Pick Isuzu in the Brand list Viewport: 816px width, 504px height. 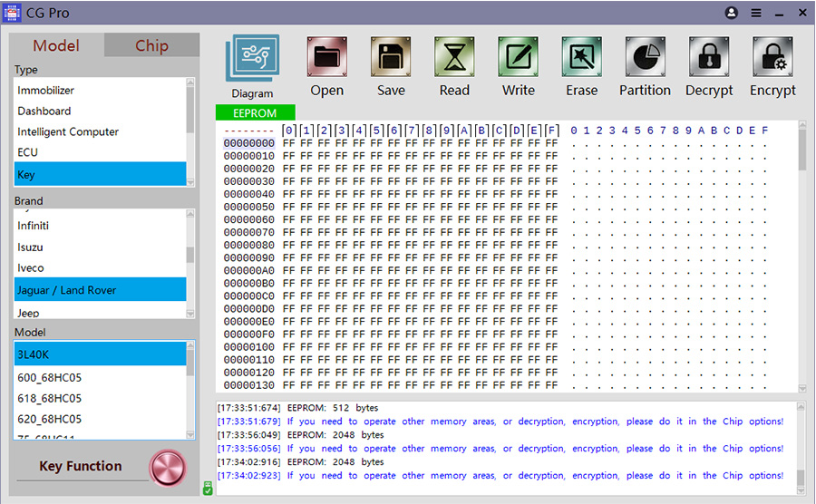30,247
